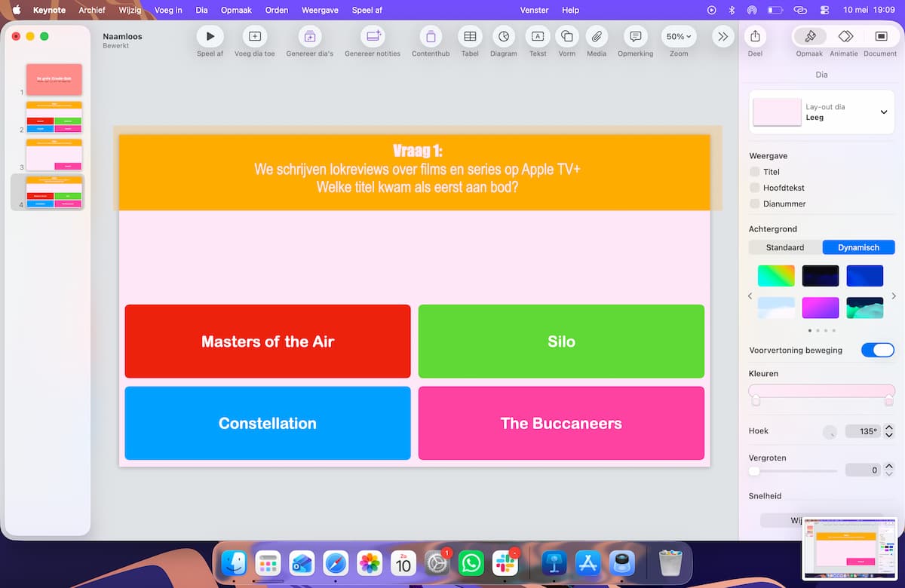Open the Venster menu

535,10
